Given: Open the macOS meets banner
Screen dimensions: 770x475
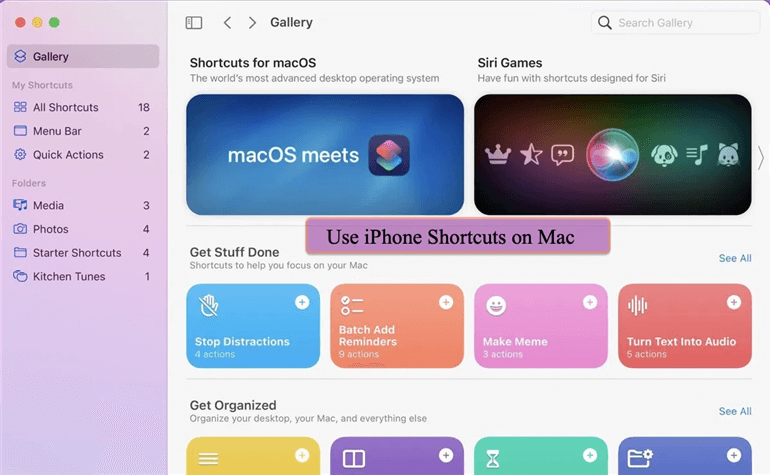Looking at the screenshot, I should (325, 154).
